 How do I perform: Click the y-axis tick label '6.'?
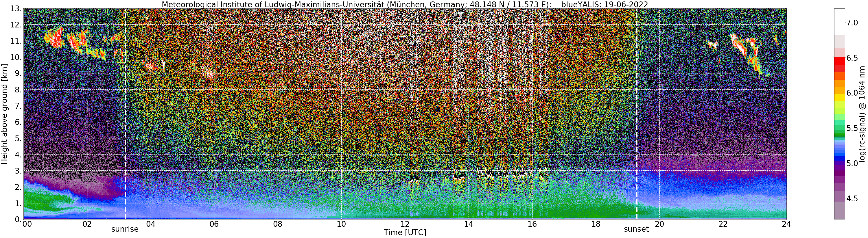[18, 122]
